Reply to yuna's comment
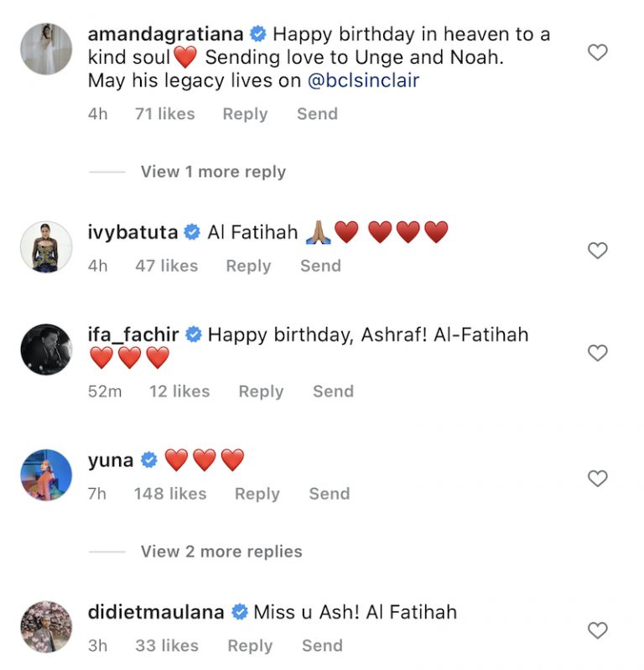This screenshot has height=670, width=644. pyautogui.click(x=257, y=494)
